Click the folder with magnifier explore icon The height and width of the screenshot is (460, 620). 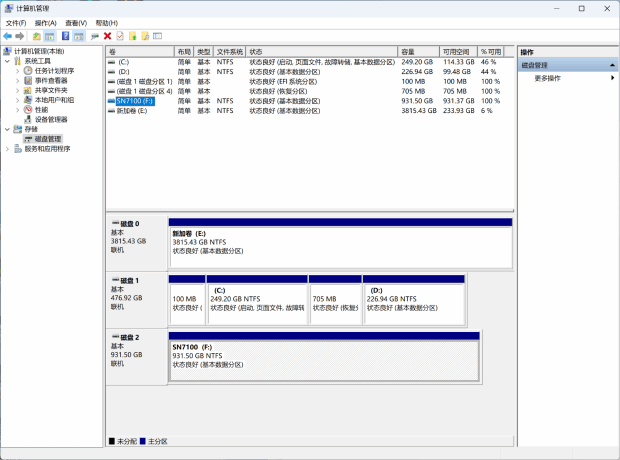[145, 36]
